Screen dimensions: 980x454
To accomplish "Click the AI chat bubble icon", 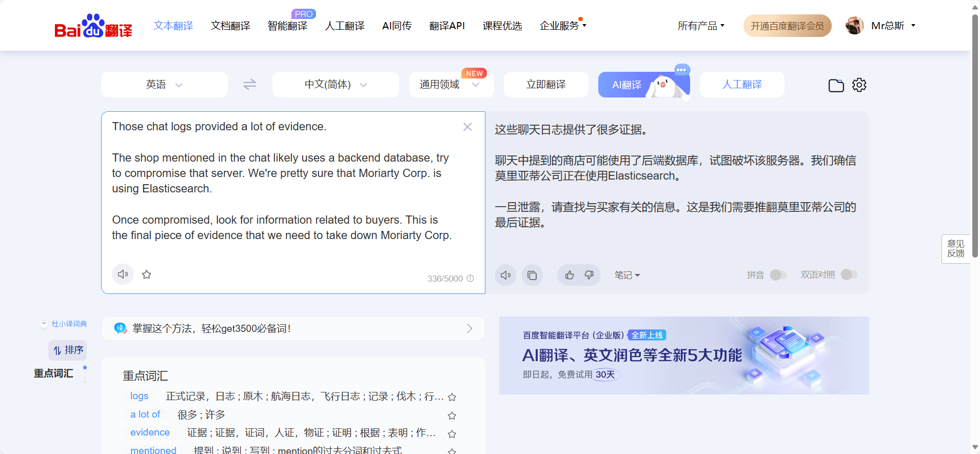I will point(682,70).
